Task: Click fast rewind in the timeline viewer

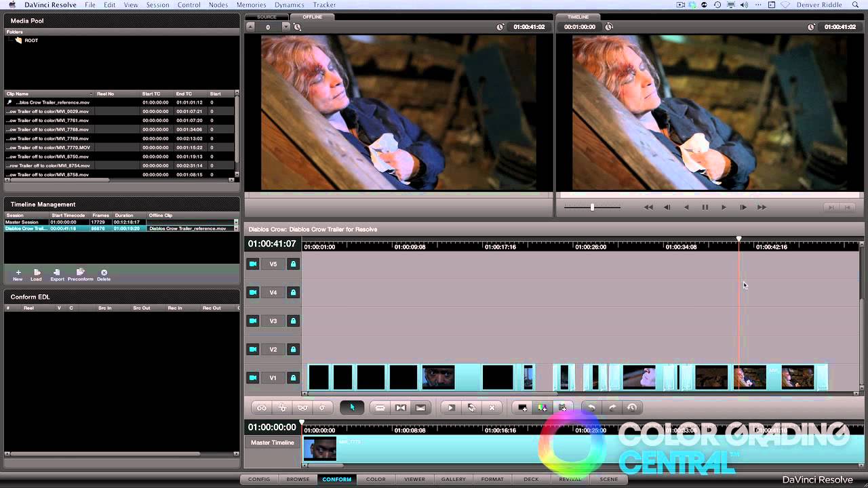Action: (x=648, y=207)
